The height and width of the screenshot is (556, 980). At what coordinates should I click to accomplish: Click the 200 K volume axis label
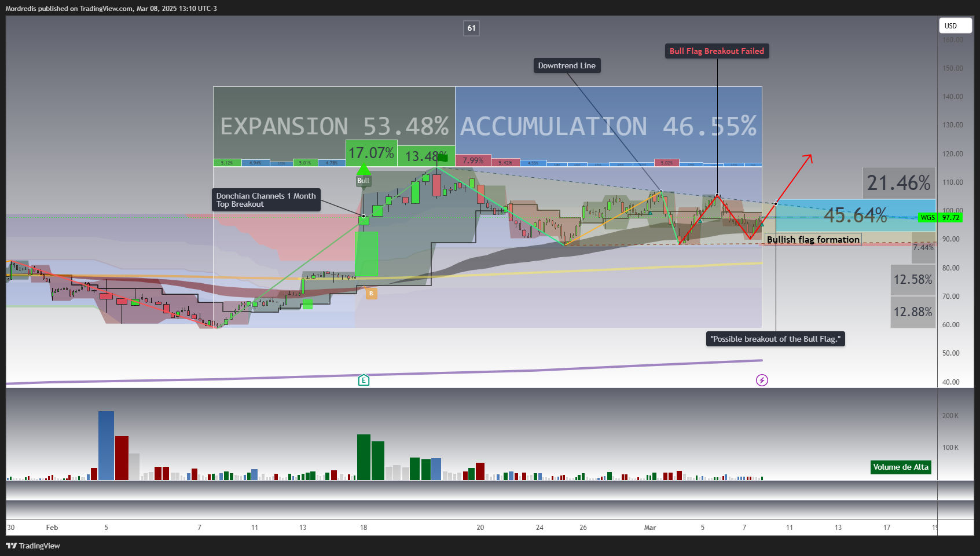(950, 416)
